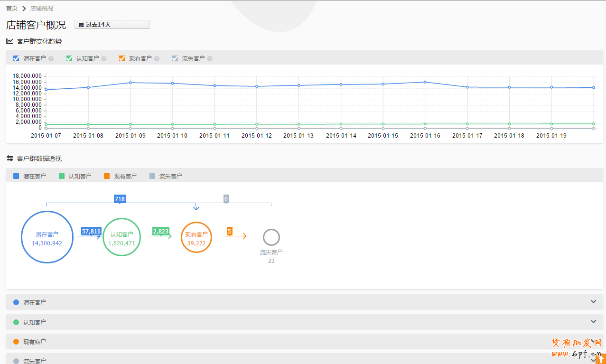Click the blue 57,816 conversion label

(x=91, y=231)
